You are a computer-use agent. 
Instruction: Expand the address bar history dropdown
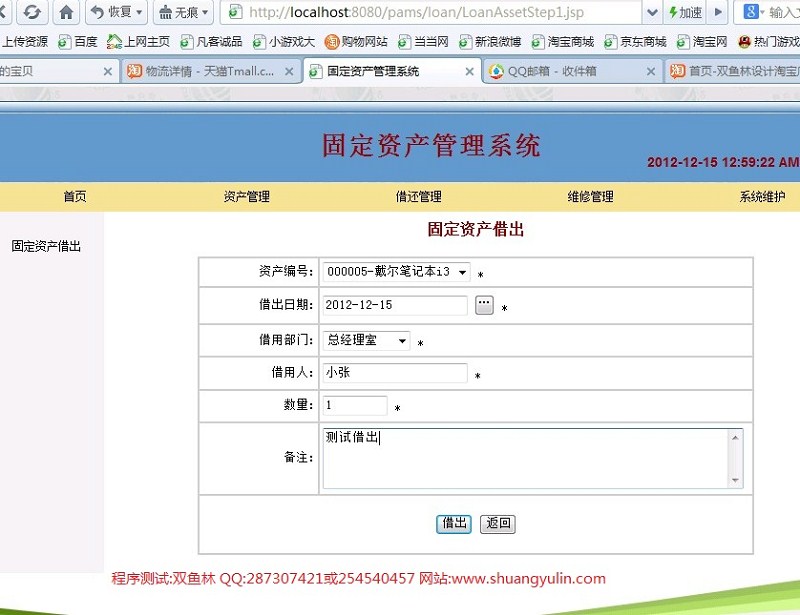652,12
